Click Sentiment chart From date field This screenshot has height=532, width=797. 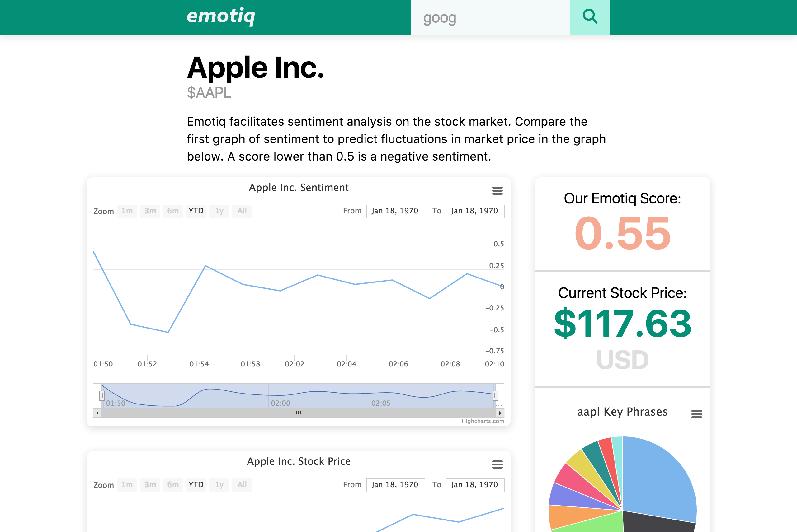click(395, 211)
